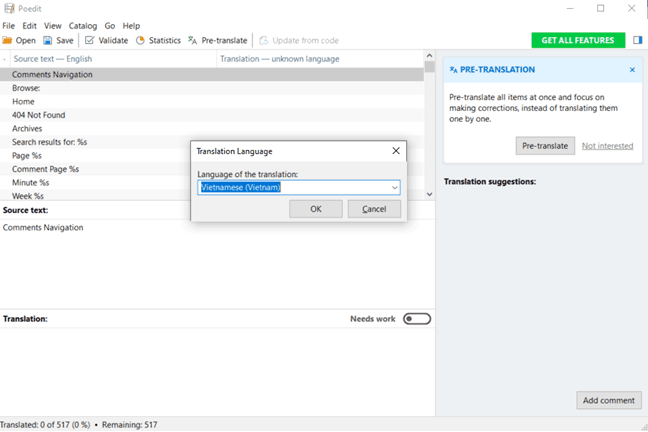Open the Edit menu

click(29, 26)
